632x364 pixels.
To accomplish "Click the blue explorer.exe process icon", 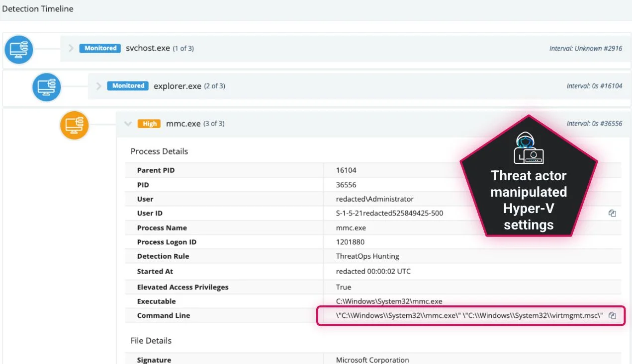I will click(47, 87).
